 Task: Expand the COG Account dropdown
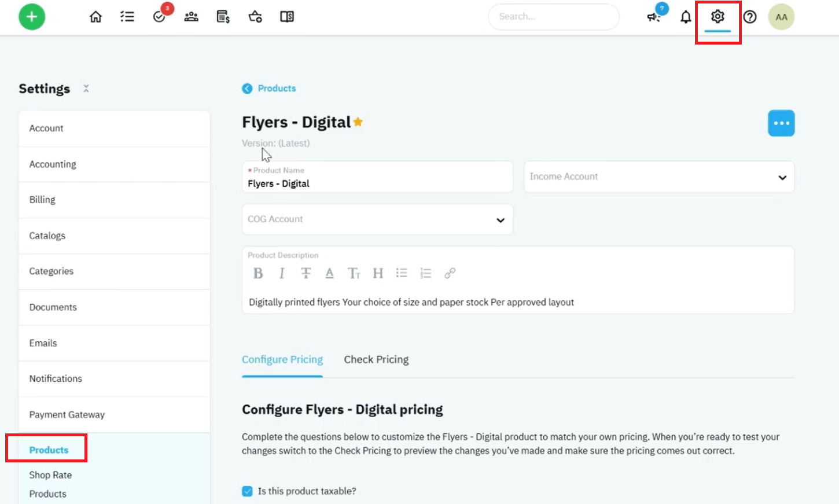377,219
